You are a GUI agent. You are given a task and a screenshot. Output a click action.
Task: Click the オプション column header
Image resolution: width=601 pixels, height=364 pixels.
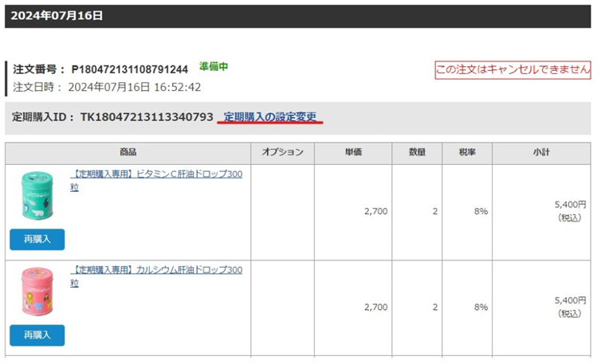coord(282,153)
